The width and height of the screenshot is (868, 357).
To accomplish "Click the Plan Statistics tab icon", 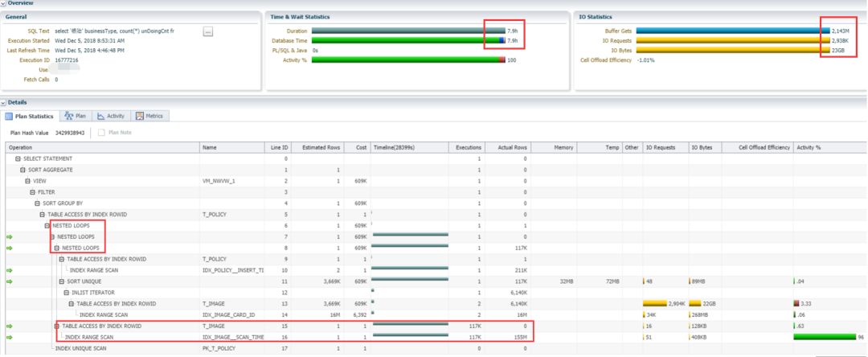I will coord(10,117).
